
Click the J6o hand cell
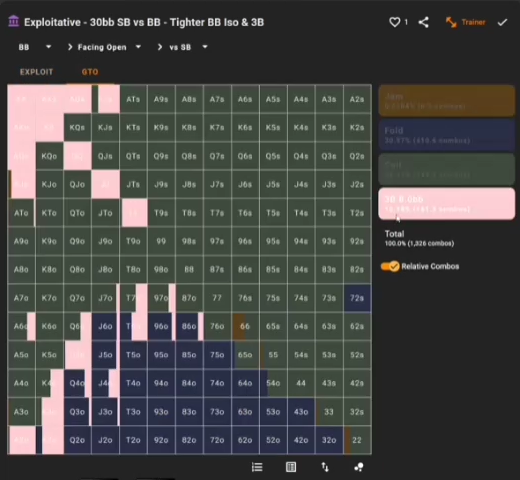tap(105, 326)
